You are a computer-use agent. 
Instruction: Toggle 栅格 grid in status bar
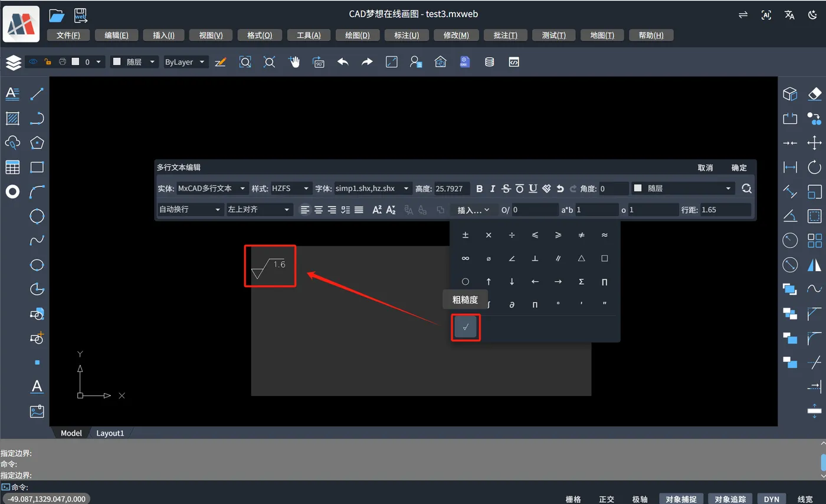pyautogui.click(x=573, y=499)
